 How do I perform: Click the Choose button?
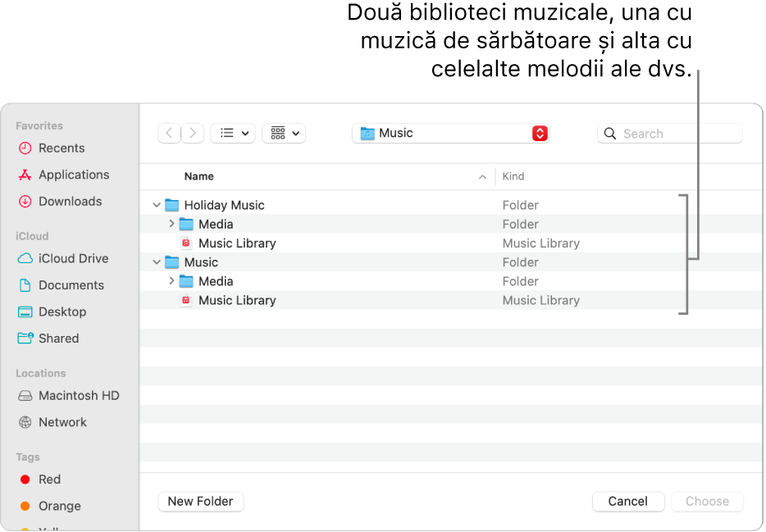(x=707, y=501)
